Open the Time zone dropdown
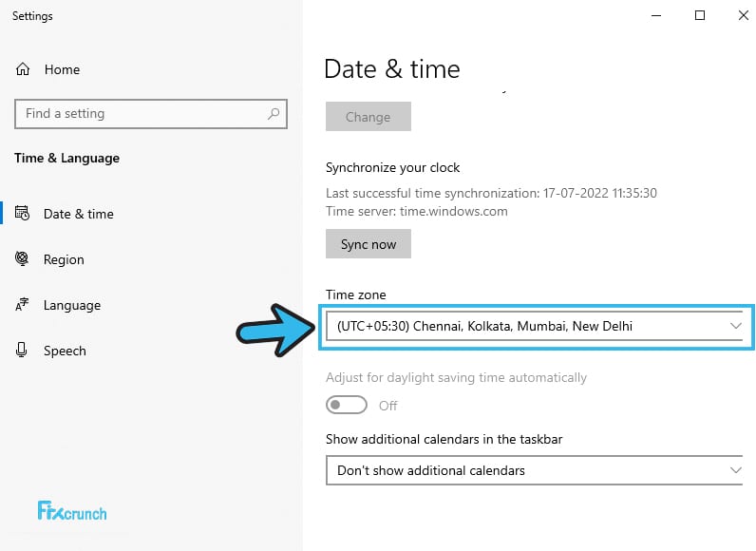The height and width of the screenshot is (551, 756). pyautogui.click(x=534, y=327)
